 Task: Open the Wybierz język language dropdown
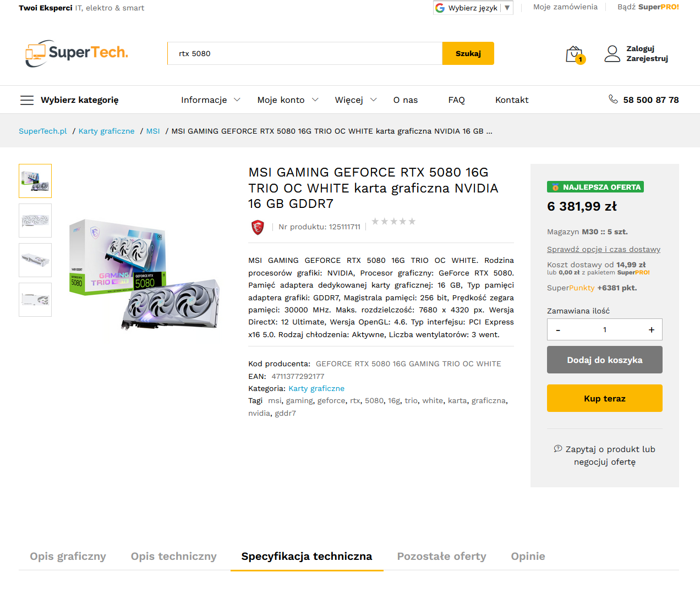[x=473, y=8]
